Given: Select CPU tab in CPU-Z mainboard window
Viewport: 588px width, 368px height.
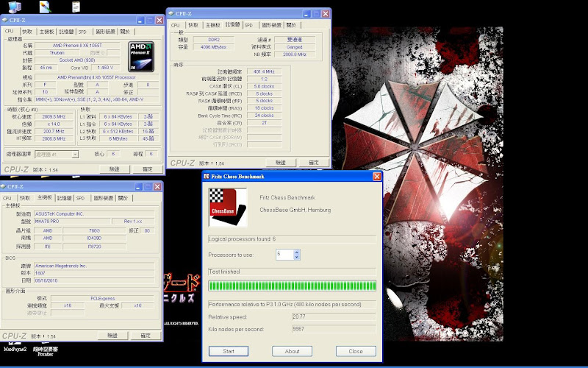Looking at the screenshot, I should (x=7, y=198).
